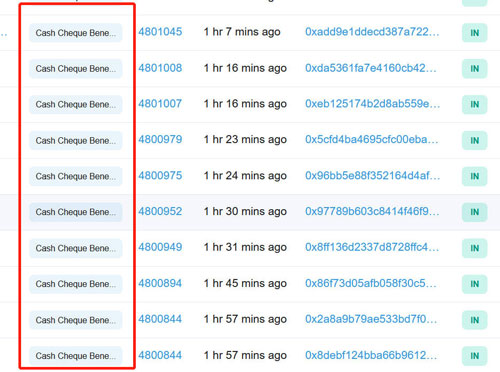500x372 pixels.
Task: Click the IN badge in block 4800975 row
Action: (x=475, y=176)
